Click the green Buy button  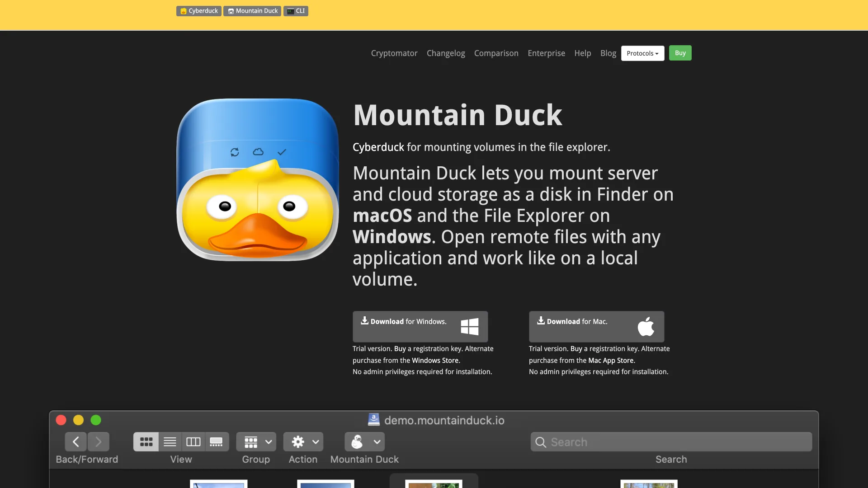tap(680, 53)
